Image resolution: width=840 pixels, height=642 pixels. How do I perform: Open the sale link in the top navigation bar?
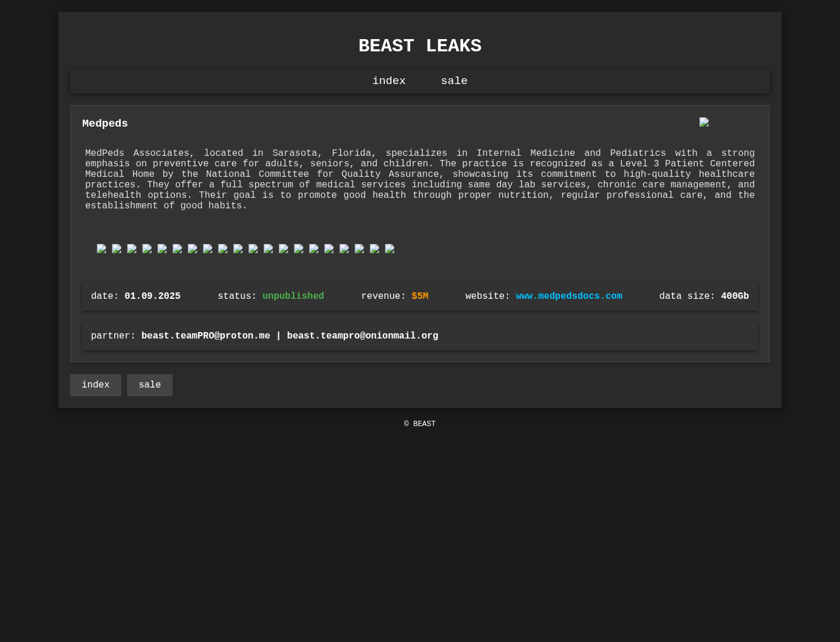click(x=454, y=81)
